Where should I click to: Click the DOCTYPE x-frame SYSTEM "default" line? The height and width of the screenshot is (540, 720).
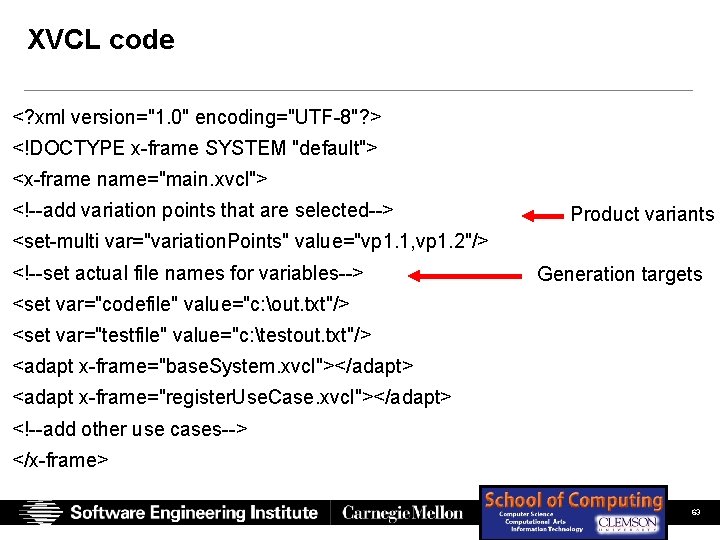click(x=195, y=148)
